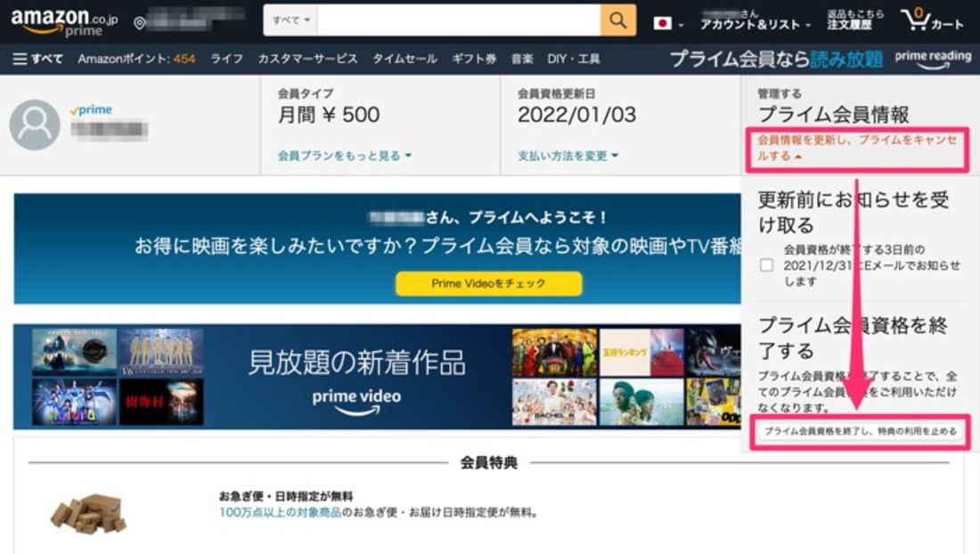Viewport: 980px width, 554px height.
Task: Click the orange search magnifier button
Action: 618,20
